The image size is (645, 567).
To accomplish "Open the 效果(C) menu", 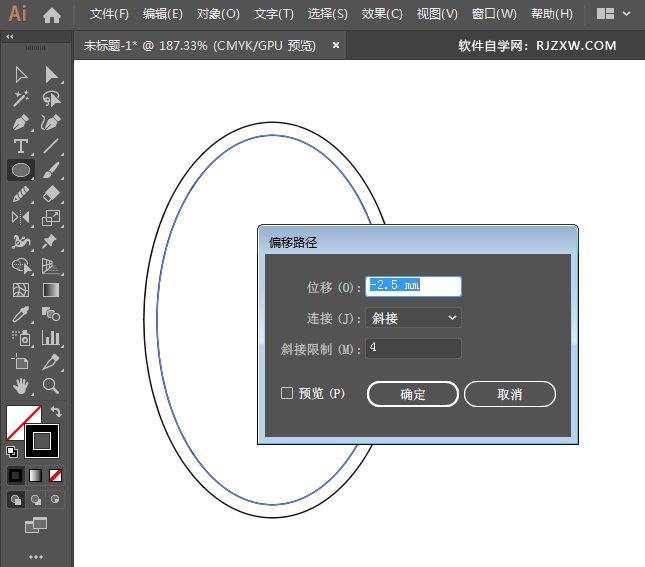I will (382, 14).
